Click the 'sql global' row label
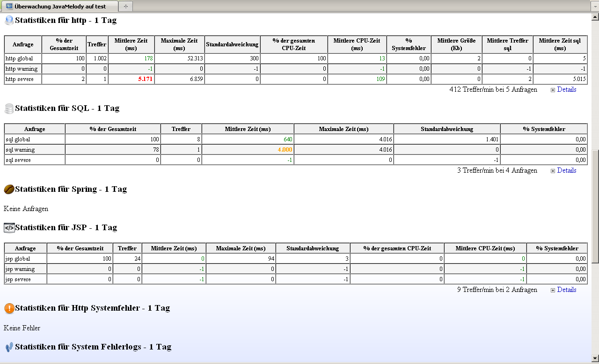 (17, 139)
